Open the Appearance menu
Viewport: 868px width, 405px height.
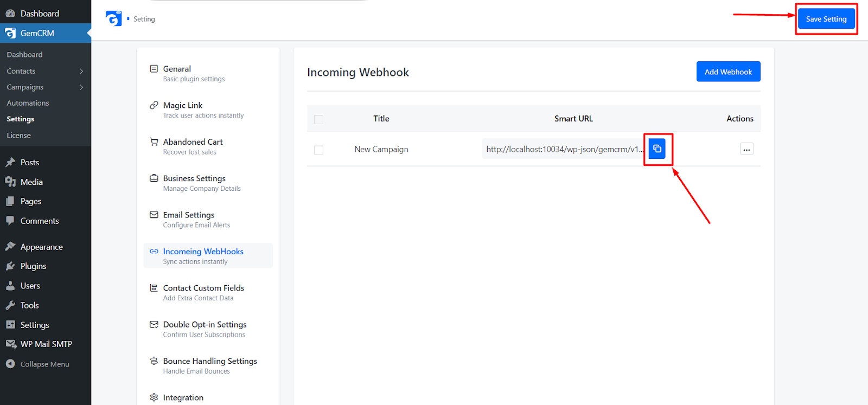pyautogui.click(x=41, y=247)
